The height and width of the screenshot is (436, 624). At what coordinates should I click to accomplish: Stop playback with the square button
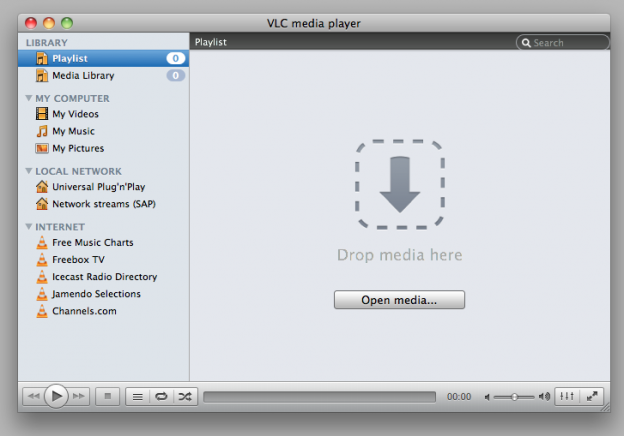click(108, 397)
